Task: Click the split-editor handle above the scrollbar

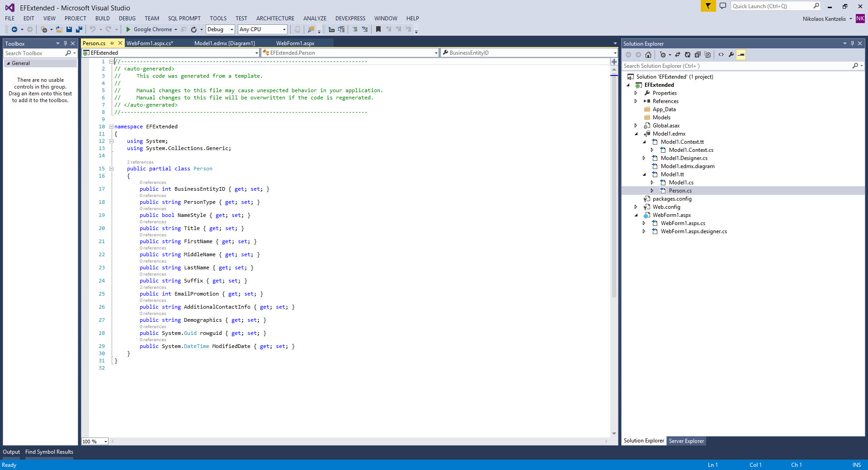Action: 614,61
